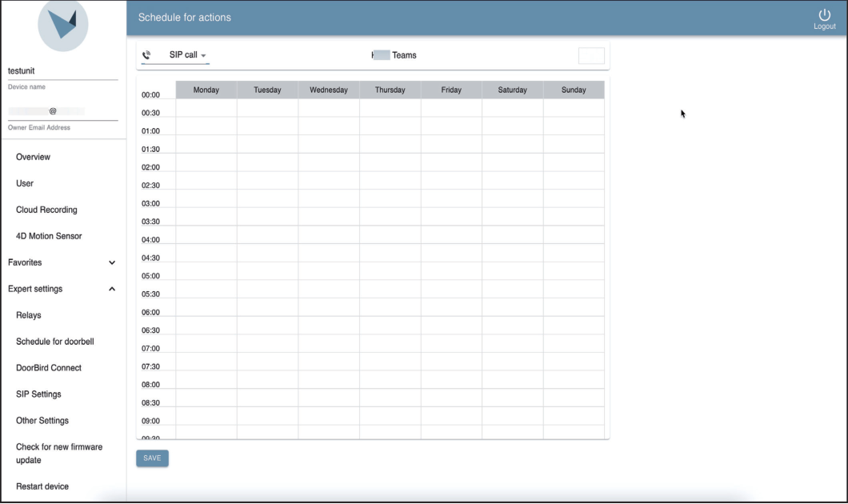This screenshot has width=848, height=504.
Task: Click the SAVE button
Action: tap(151, 458)
